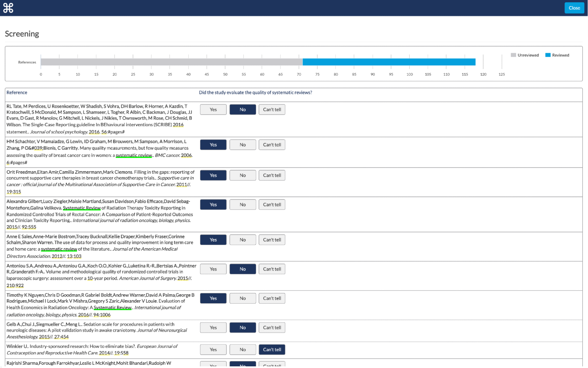Set Nguyen Health Economics review to No
This screenshot has height=368, width=588.
click(x=242, y=298)
